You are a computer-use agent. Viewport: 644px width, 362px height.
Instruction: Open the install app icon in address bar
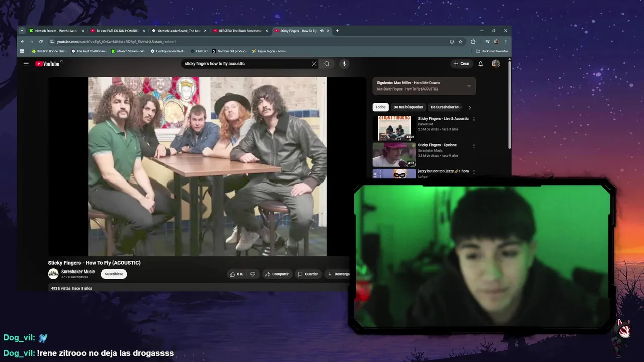point(452,42)
